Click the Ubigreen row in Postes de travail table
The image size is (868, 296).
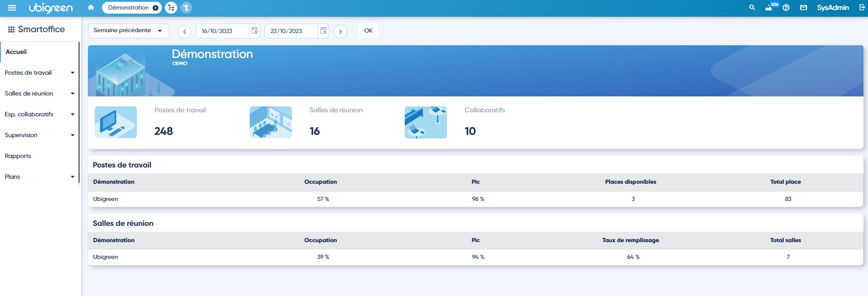point(475,199)
